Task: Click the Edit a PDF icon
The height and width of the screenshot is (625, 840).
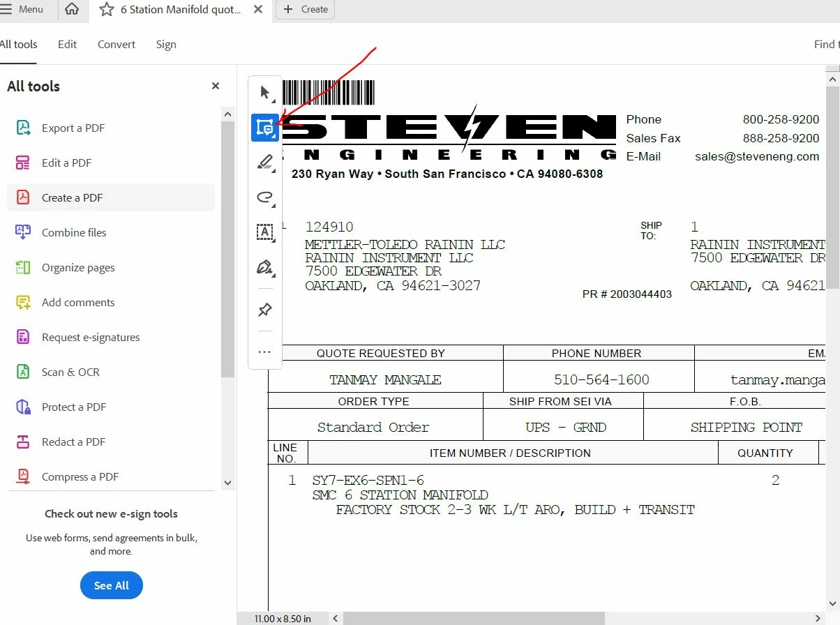Action: [23, 163]
